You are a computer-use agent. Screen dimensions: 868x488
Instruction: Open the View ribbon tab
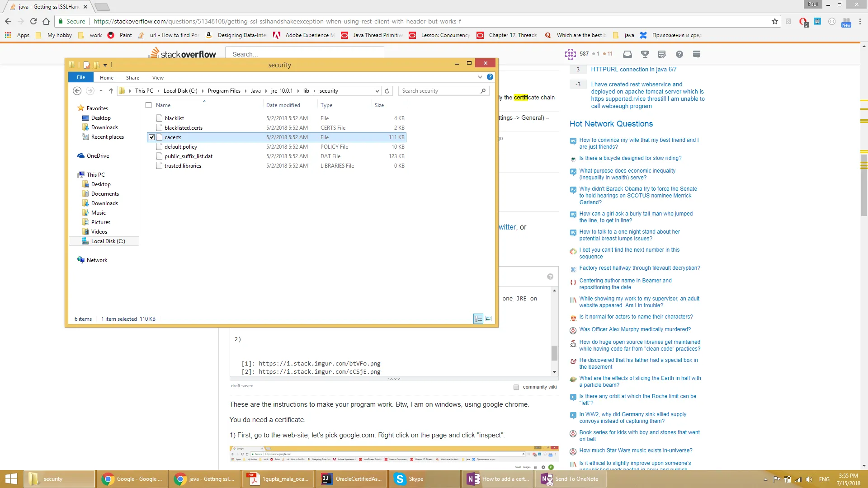click(158, 78)
